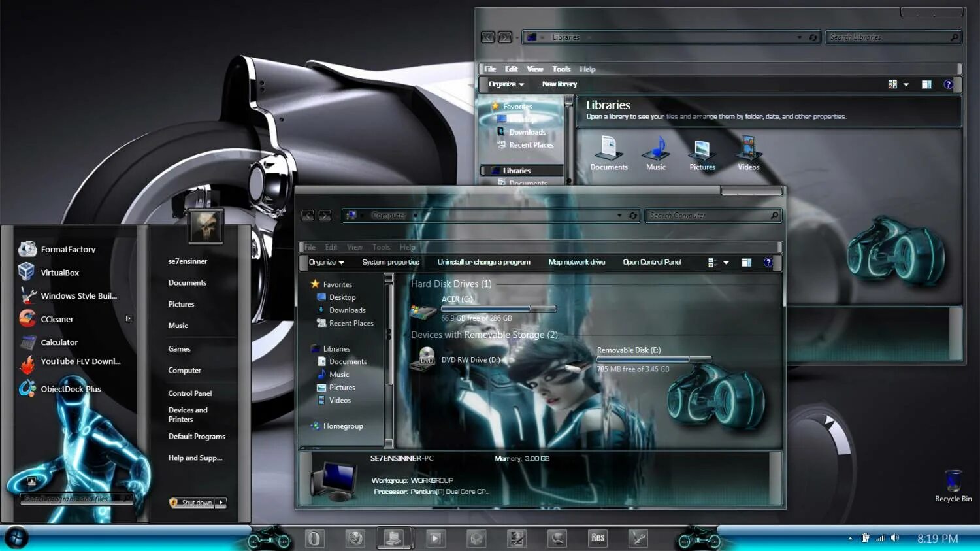980x551 pixels.
Task: Click the Search programs and files box
Action: tap(76, 499)
